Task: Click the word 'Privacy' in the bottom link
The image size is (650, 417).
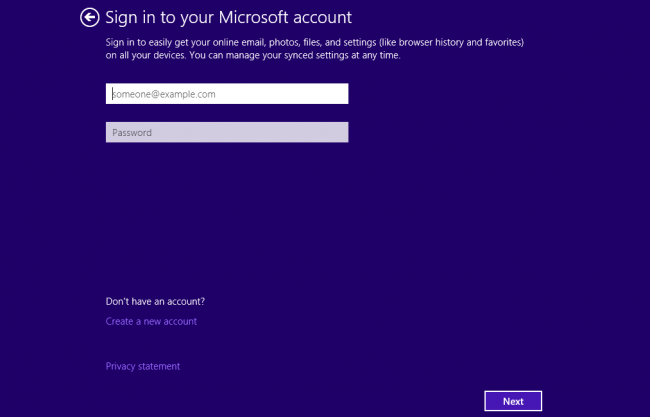Action: point(121,367)
